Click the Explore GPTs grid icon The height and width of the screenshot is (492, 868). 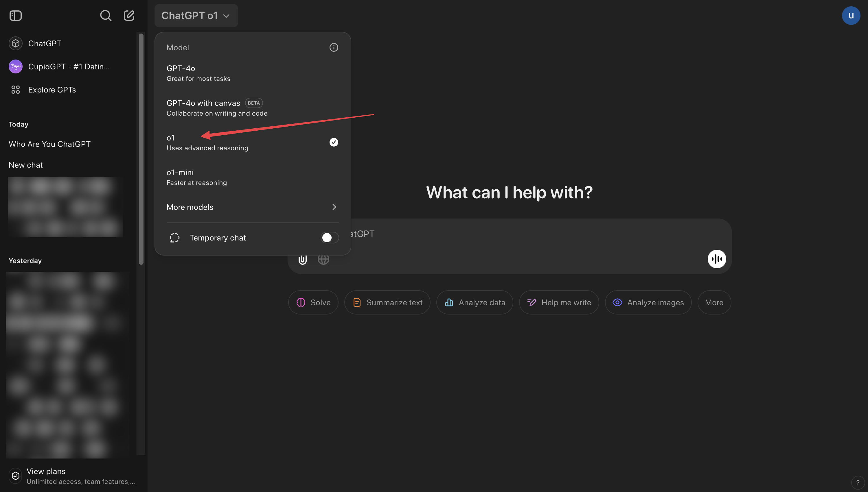pos(16,90)
